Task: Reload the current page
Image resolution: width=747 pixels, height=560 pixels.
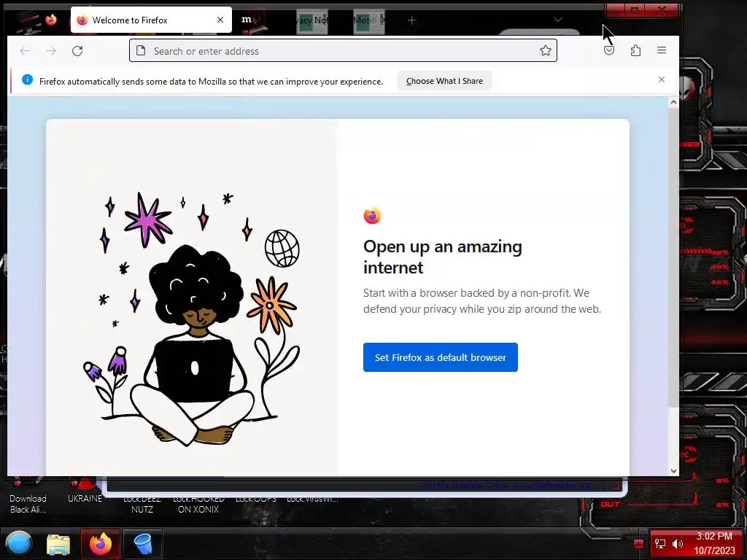Action: (77, 51)
